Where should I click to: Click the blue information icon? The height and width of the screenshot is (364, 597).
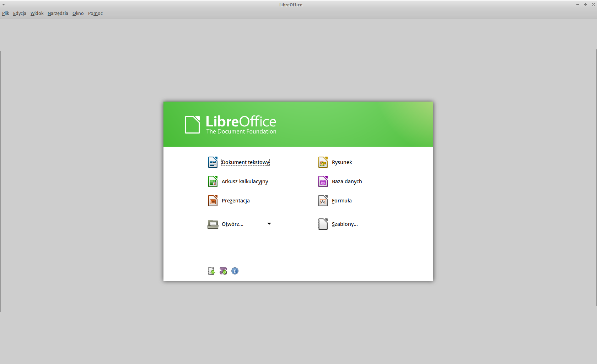point(235,271)
